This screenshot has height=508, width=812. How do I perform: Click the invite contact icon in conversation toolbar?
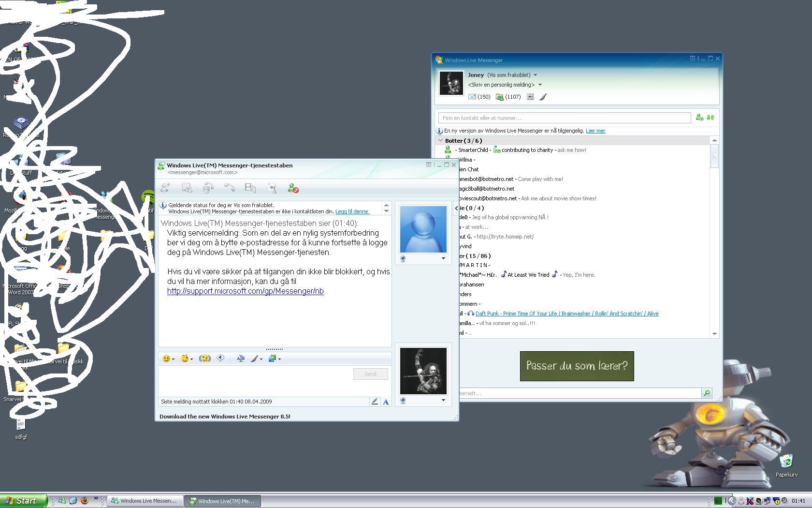(x=165, y=188)
